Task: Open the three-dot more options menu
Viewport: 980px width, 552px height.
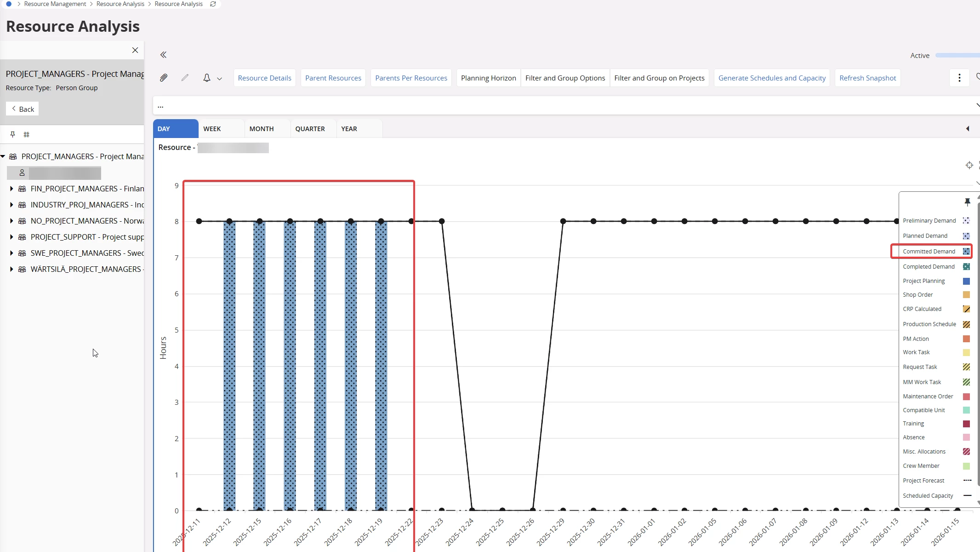Action: coord(959,78)
